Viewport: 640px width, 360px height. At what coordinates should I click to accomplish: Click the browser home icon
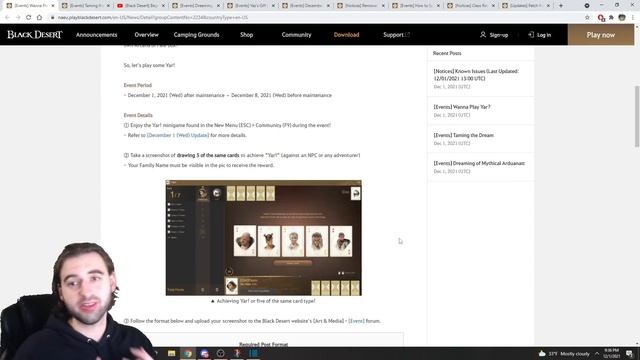click(x=39, y=18)
